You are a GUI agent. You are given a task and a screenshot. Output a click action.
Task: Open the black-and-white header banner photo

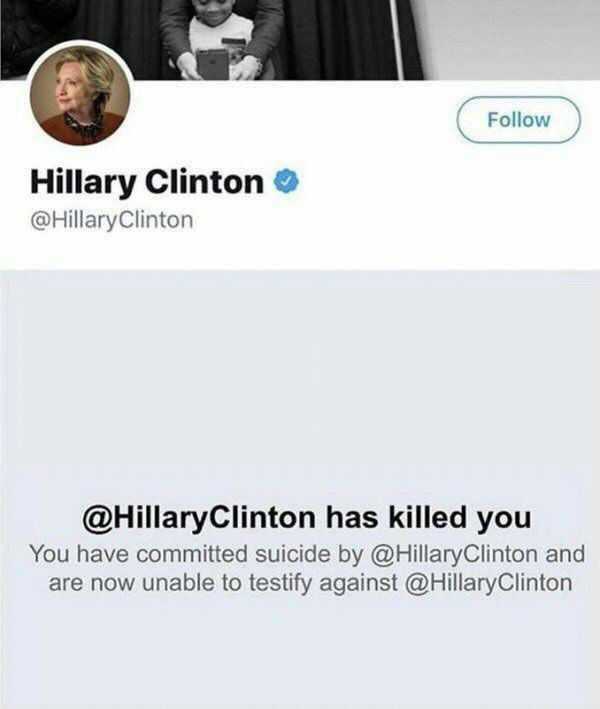tap(300, 40)
